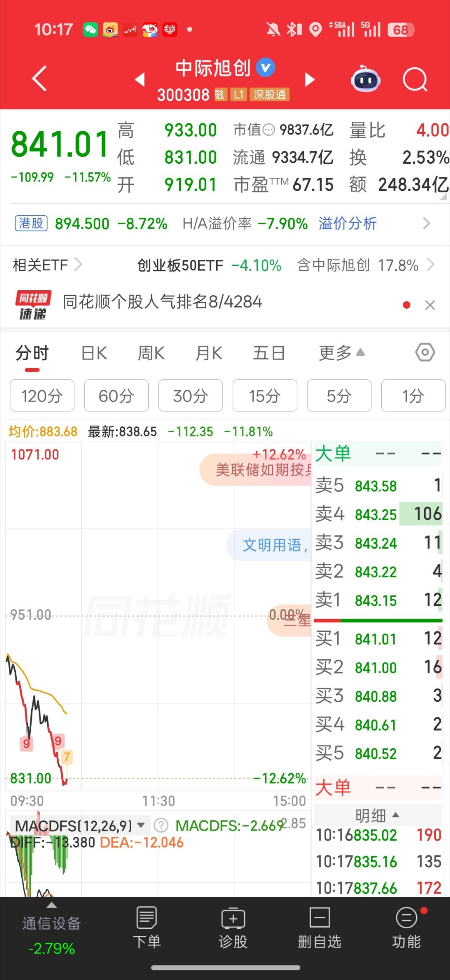Dismiss the popularity ranking banner

pos(430,305)
